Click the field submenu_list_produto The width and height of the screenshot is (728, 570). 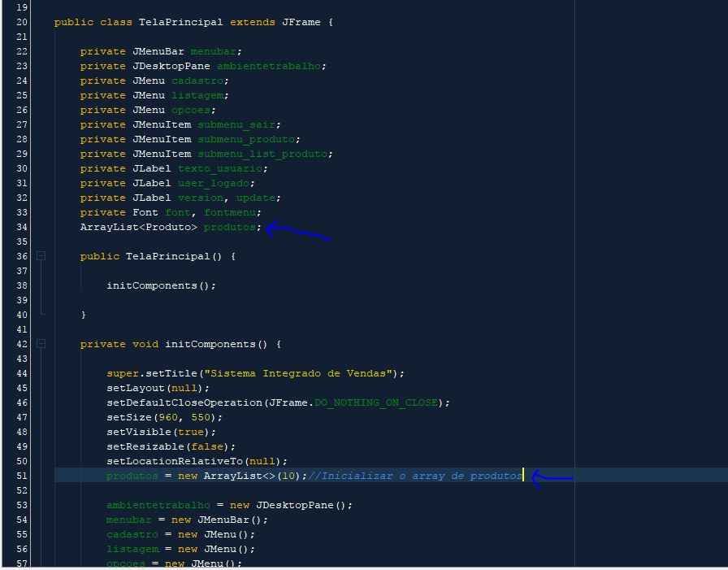pyautogui.click(x=262, y=154)
